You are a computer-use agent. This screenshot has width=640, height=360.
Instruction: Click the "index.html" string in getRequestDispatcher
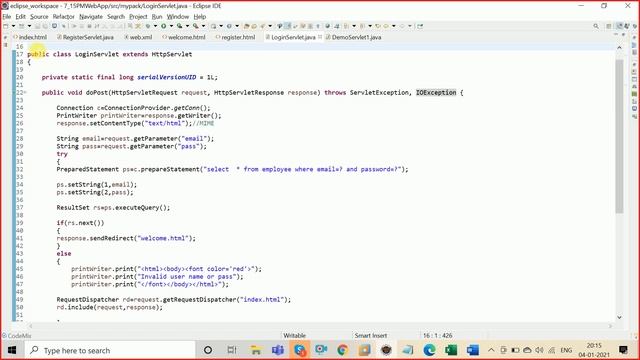[262, 300]
